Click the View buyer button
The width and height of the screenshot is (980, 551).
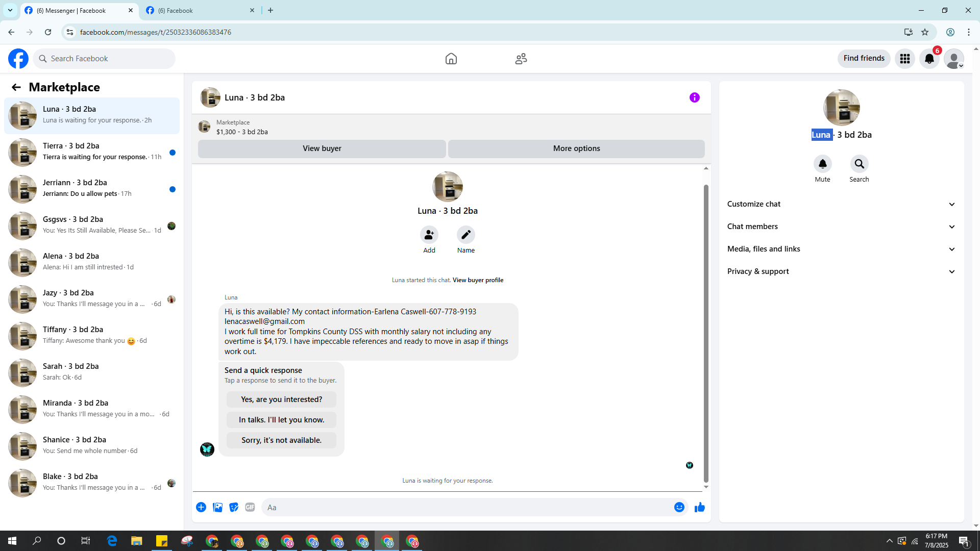[322, 148]
